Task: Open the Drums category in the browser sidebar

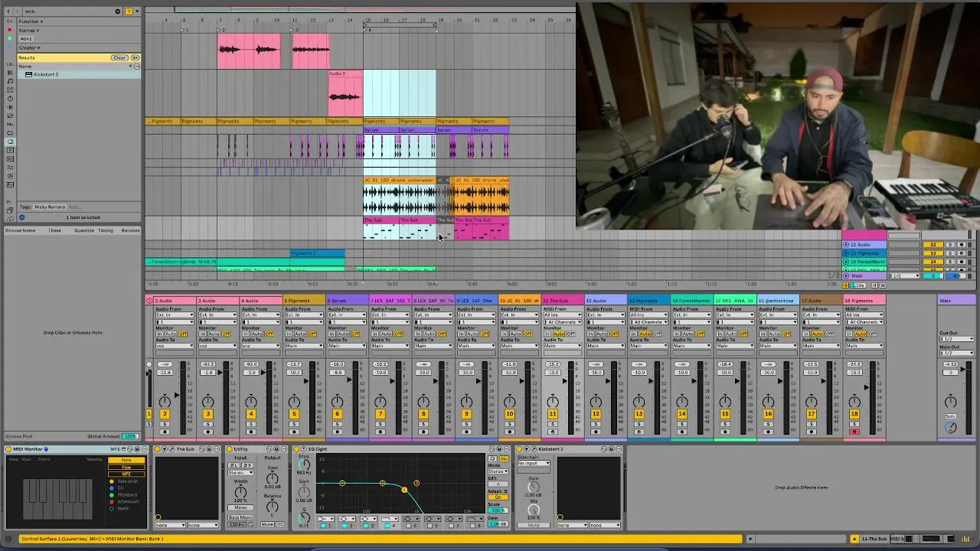Action: coord(10,90)
